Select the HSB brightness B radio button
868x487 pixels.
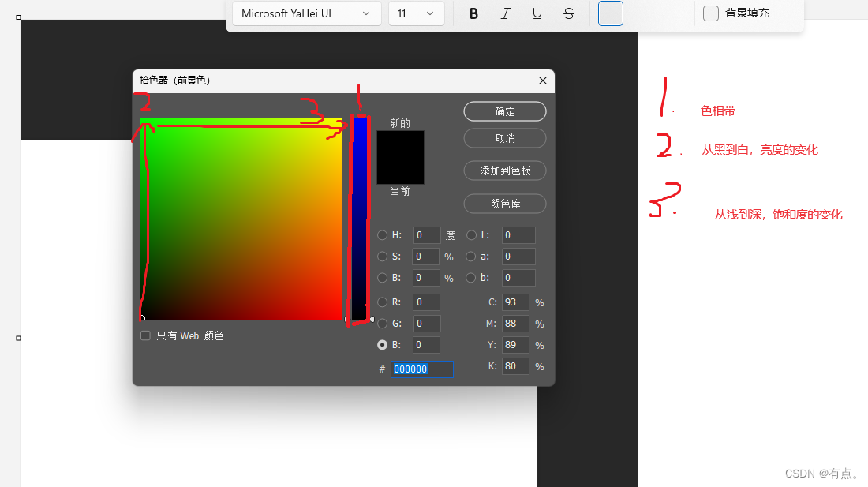click(382, 278)
